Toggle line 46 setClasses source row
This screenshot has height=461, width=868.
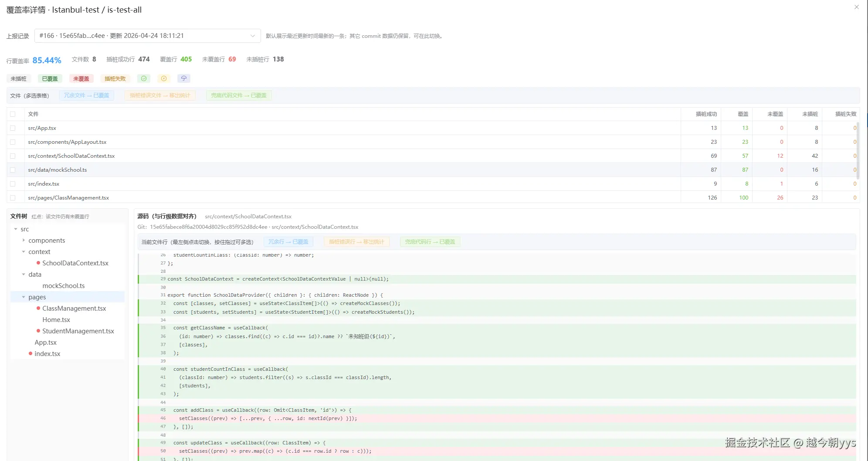pos(497,418)
